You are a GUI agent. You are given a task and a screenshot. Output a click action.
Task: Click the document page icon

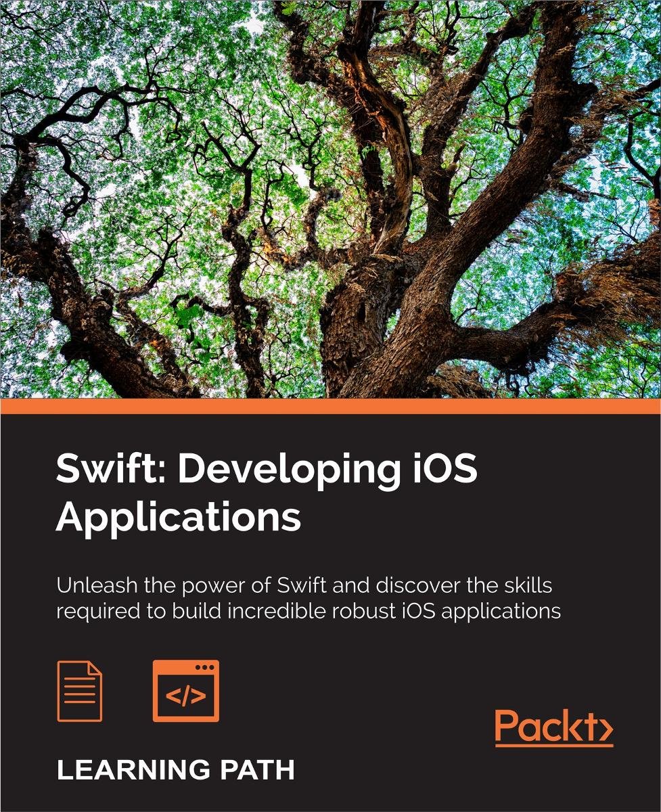point(79,691)
